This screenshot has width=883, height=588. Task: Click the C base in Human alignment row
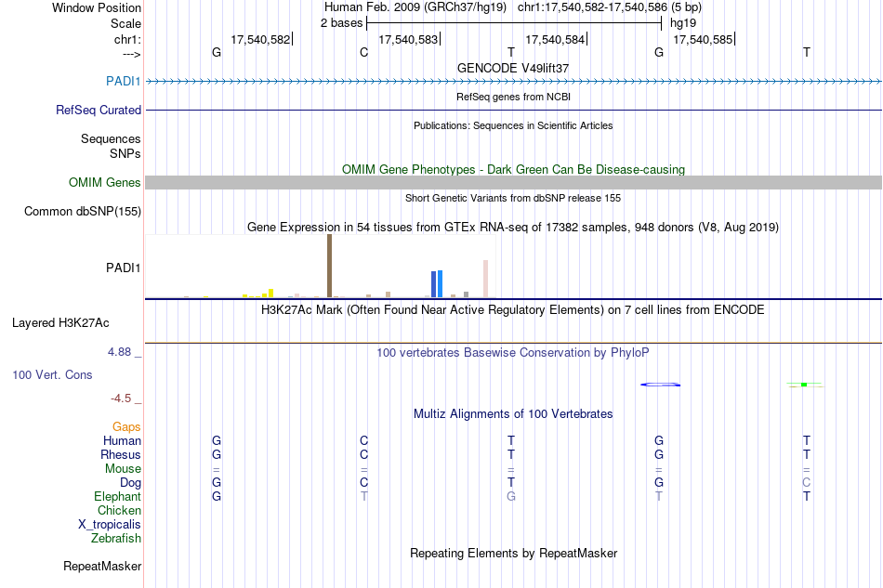(x=363, y=440)
